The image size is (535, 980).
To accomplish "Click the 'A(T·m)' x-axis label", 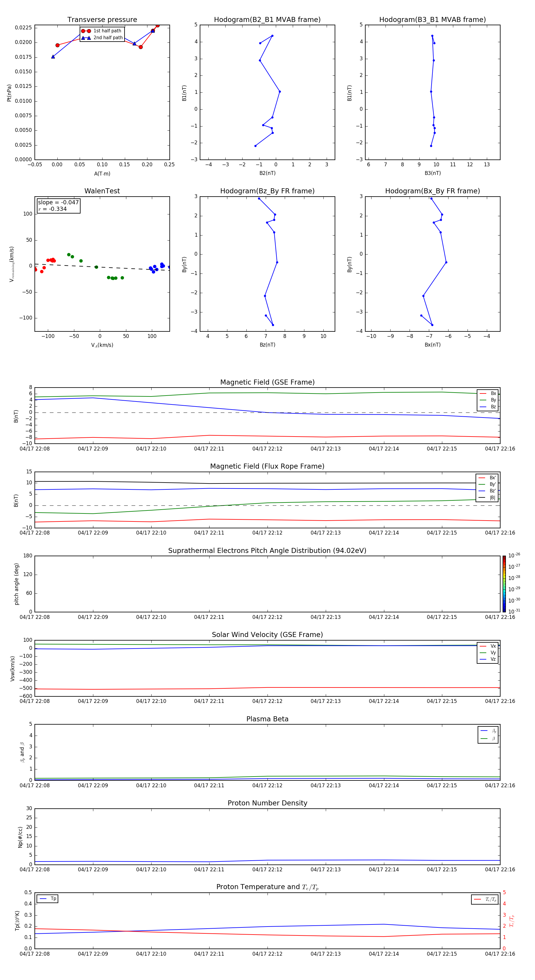I will 102,174.
